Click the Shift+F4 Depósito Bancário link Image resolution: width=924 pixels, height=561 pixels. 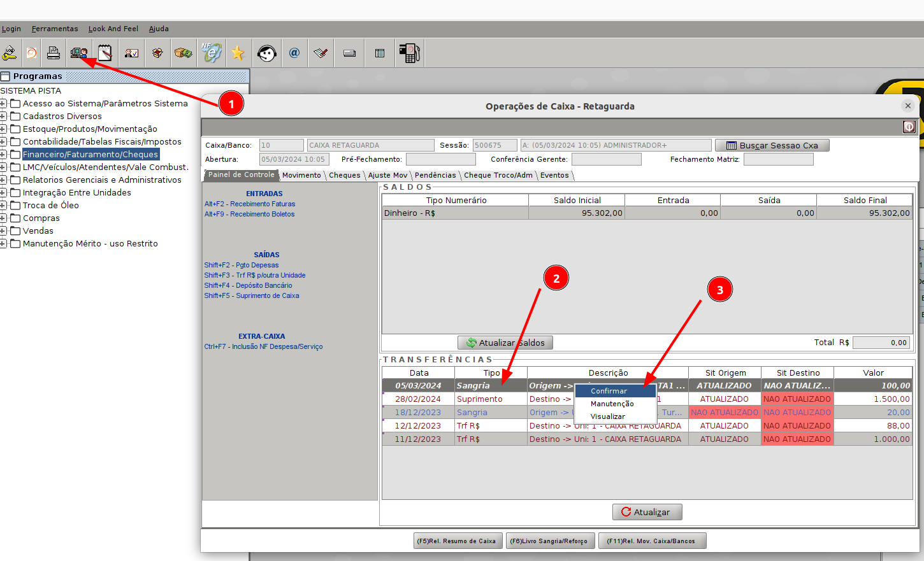point(248,285)
